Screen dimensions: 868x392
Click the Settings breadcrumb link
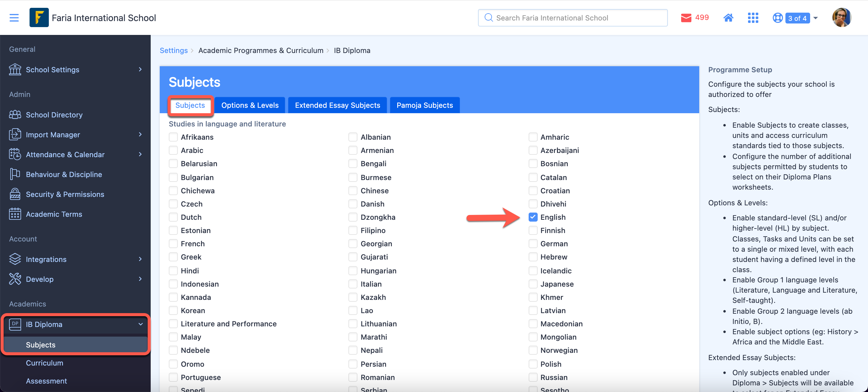click(174, 50)
